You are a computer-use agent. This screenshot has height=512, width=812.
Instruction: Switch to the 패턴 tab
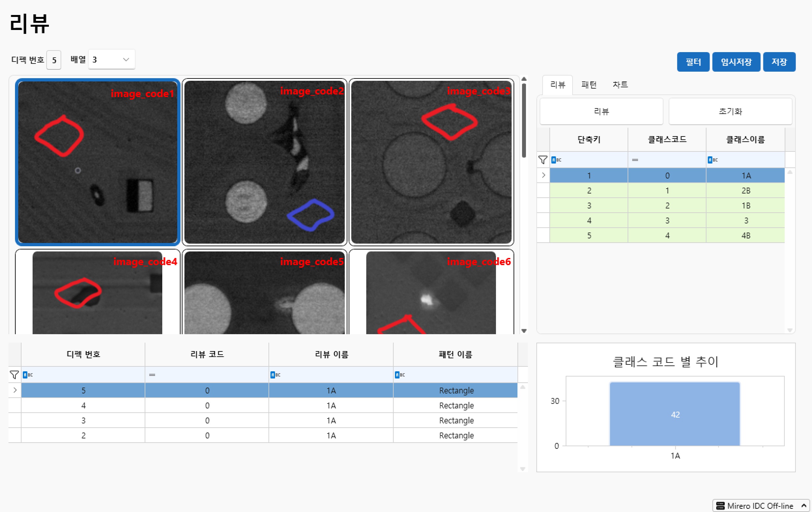point(589,85)
